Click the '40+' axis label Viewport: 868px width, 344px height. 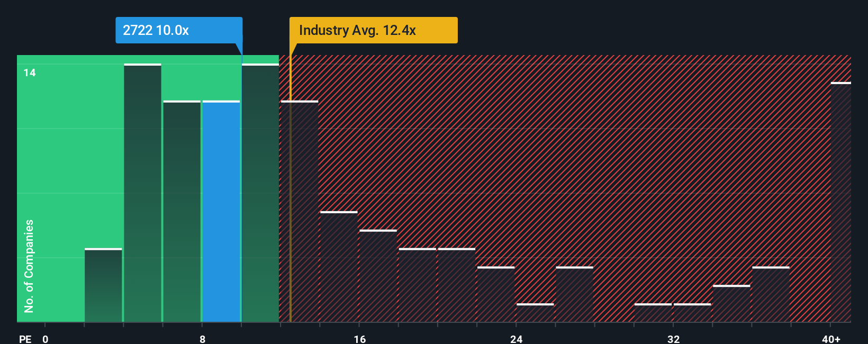[831, 339]
